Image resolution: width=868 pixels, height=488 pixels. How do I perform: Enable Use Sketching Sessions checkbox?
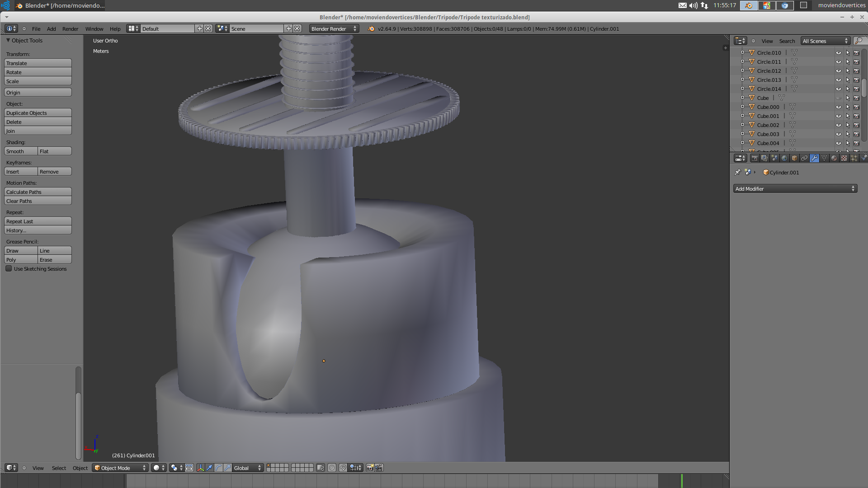9,269
